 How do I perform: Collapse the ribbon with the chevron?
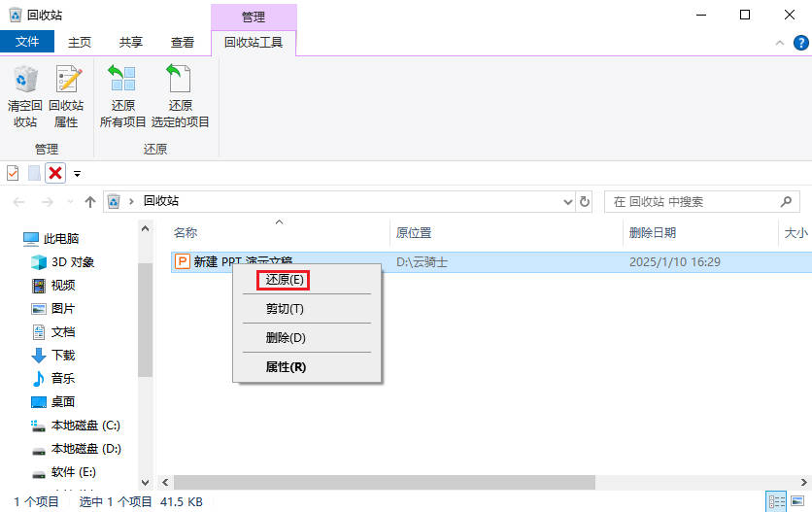(x=779, y=43)
